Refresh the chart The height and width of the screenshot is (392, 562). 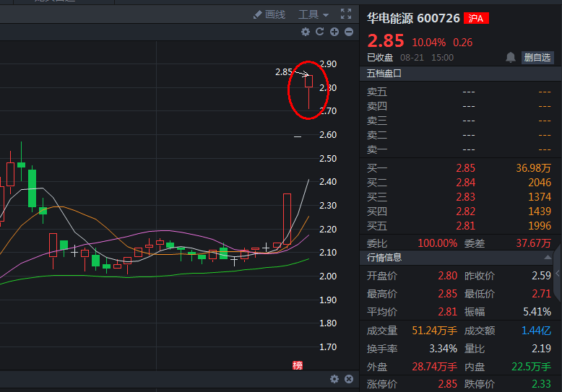click(320, 32)
